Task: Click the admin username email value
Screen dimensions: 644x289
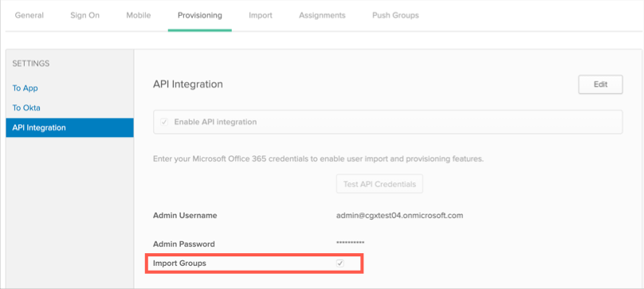Action: (x=399, y=215)
